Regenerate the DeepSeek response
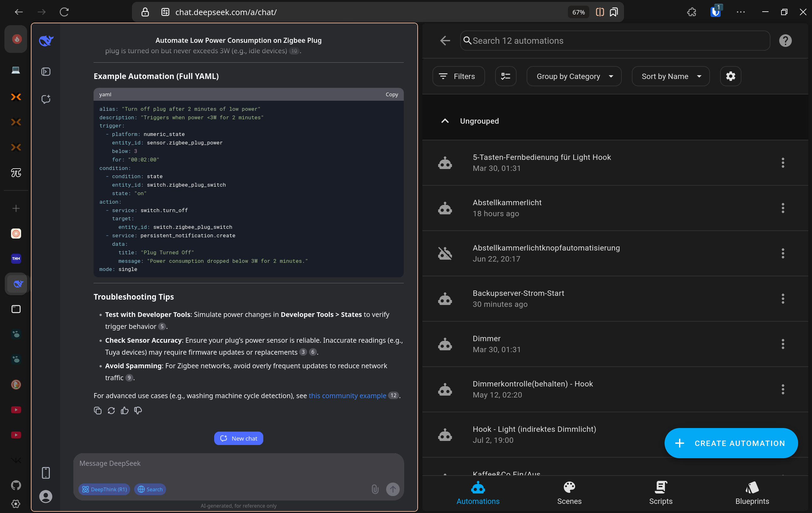This screenshot has width=812, height=513. point(111,410)
